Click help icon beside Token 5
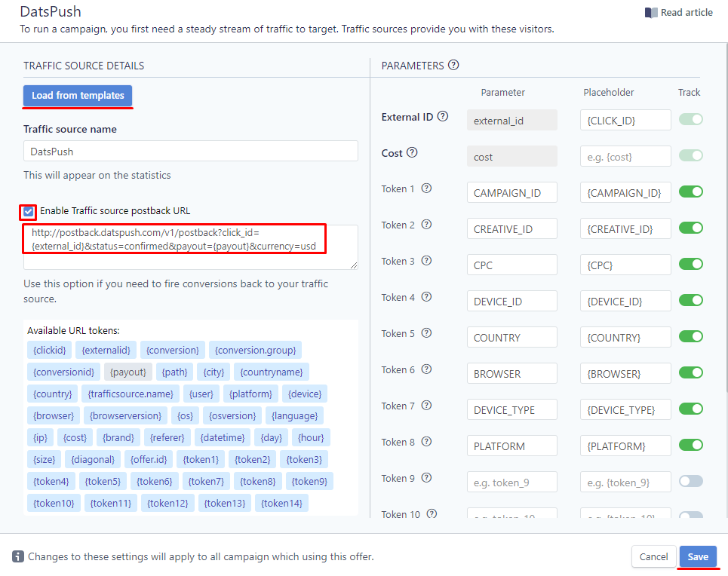 [426, 332]
